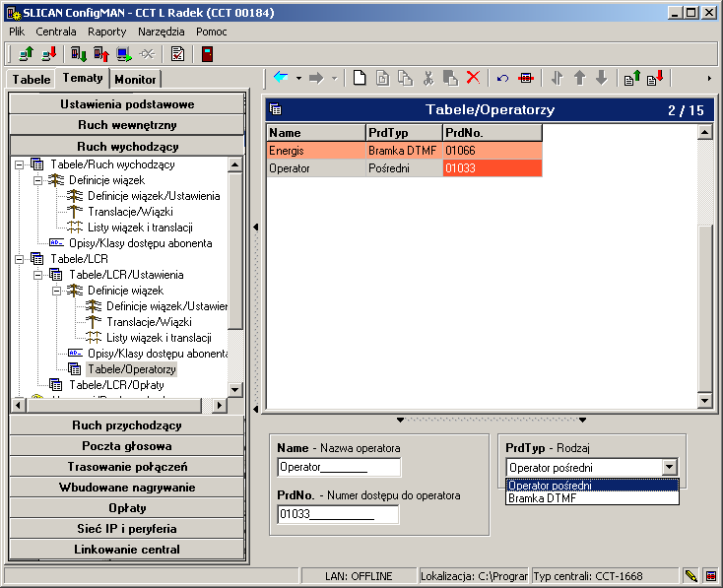
Task: Collapse the Tabele/Ruch wychodzący tree node
Action: pyautogui.click(x=19, y=164)
